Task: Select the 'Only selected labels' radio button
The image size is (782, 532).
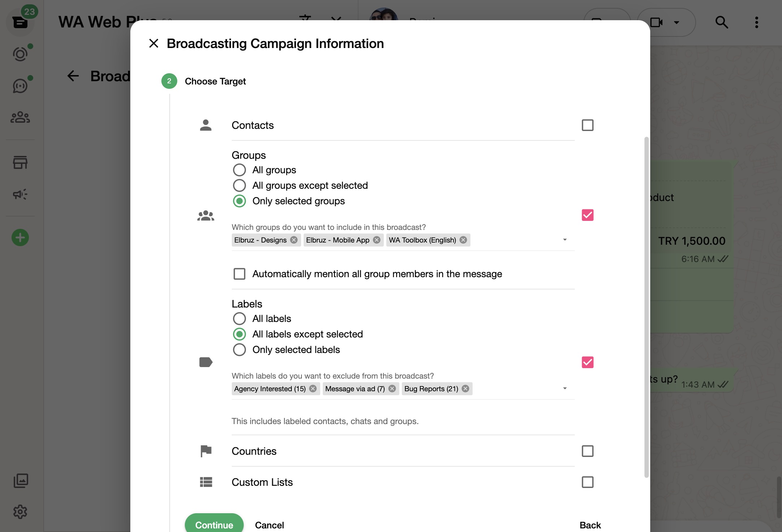Action: [x=239, y=349]
